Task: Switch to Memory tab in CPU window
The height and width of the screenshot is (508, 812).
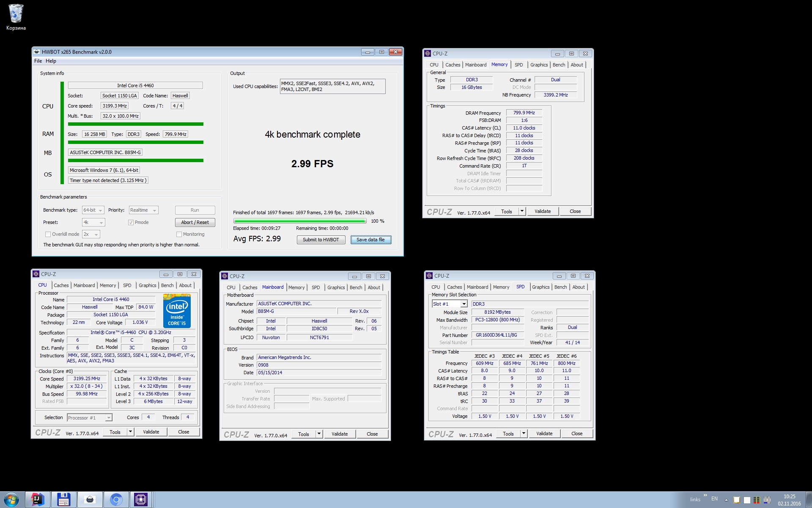Action: pos(108,285)
